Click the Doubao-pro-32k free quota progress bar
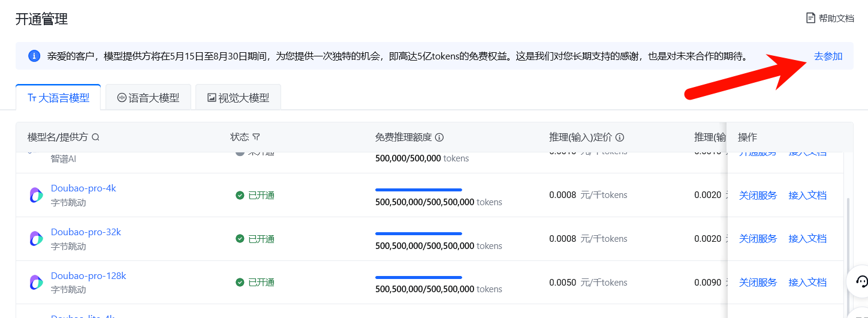 [418, 233]
